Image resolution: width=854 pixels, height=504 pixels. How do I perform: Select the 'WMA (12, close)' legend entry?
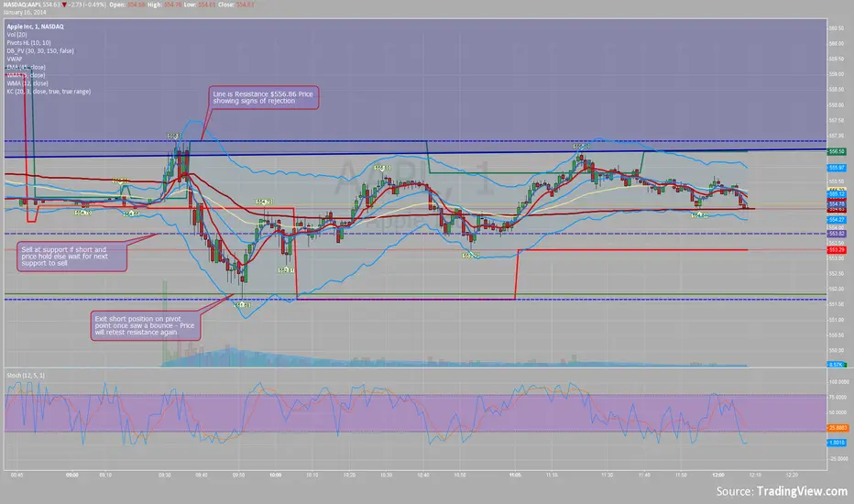pyautogui.click(x=27, y=83)
